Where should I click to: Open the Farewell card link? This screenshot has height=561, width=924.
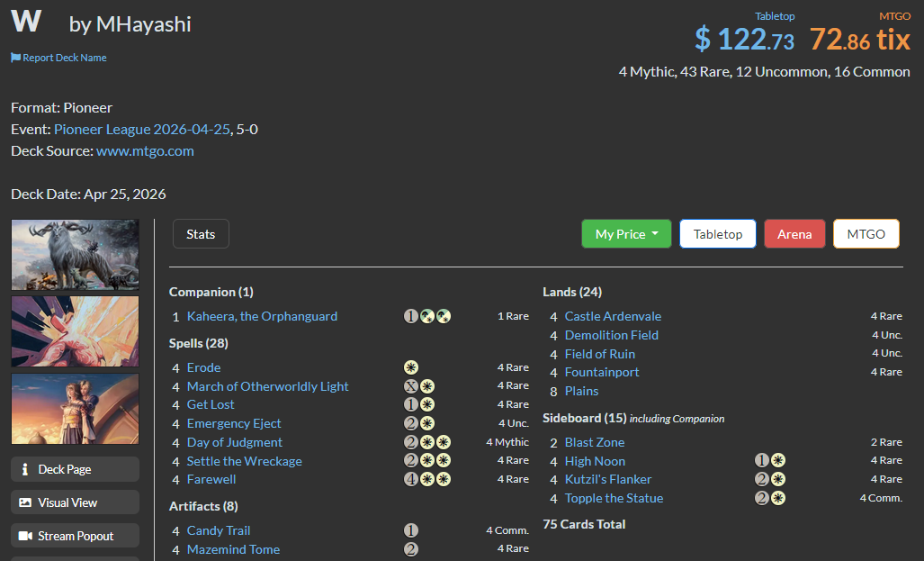211,479
